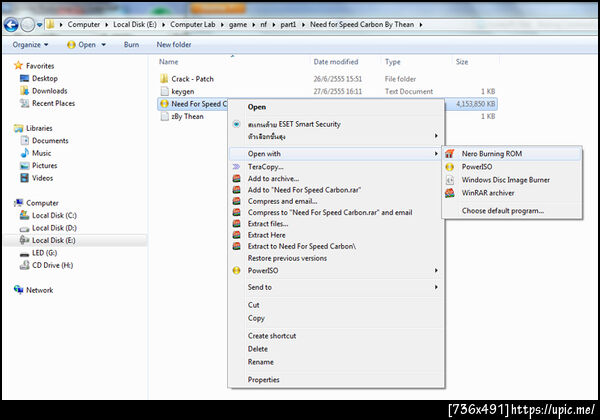Click the PowerISO icon in Open with submenu
Screen dimensions: 600x420
pyautogui.click(x=450, y=167)
